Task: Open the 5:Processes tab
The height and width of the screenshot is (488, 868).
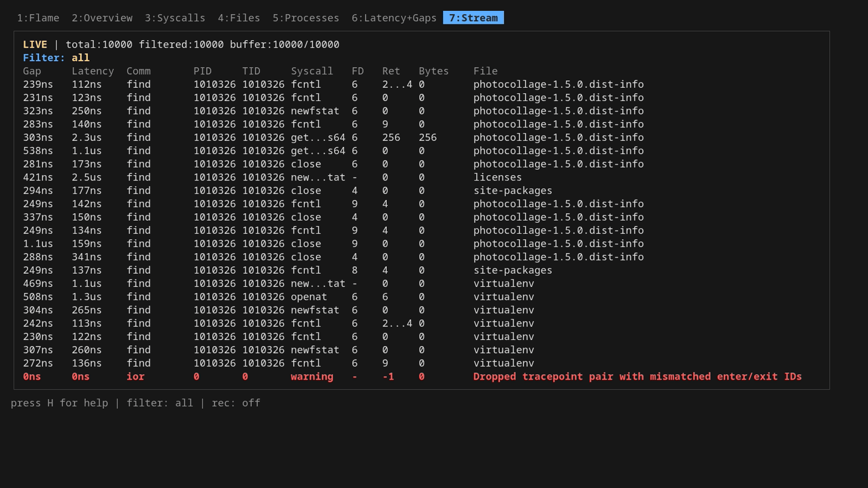Action: (305, 18)
